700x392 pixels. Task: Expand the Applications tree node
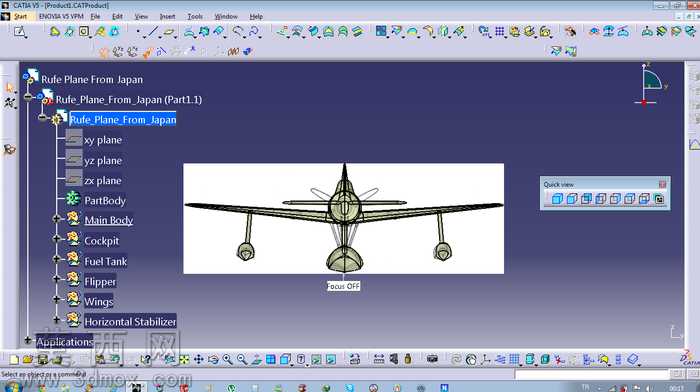click(28, 340)
